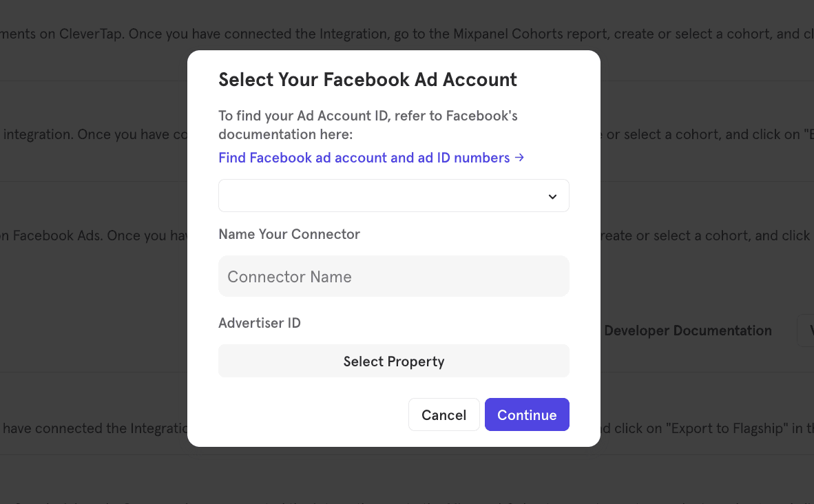
Task: Click the Name Your Connector label
Action: tap(289, 234)
